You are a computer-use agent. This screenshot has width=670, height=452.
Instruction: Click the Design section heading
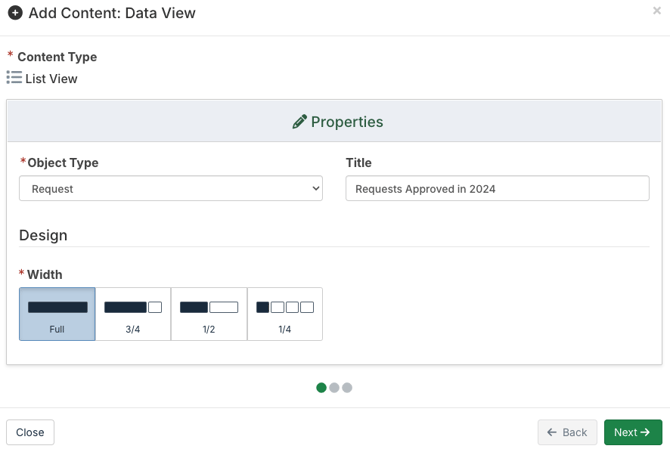(43, 235)
